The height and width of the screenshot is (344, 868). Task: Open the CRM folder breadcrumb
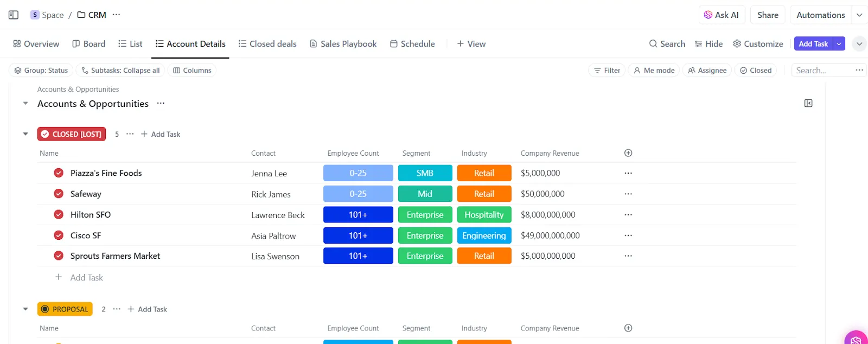pyautogui.click(x=92, y=15)
